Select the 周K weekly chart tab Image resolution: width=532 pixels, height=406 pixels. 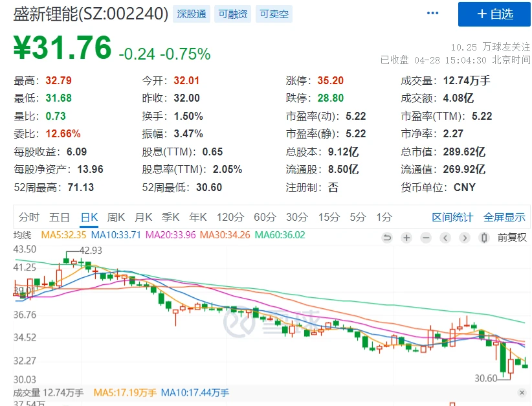coord(116,217)
